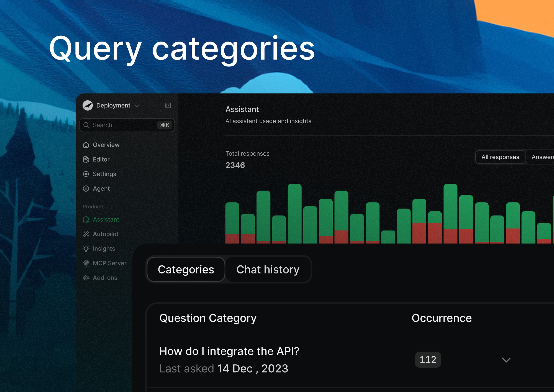The image size is (554, 392).
Task: Select the Autopilot icon
Action: (x=86, y=234)
